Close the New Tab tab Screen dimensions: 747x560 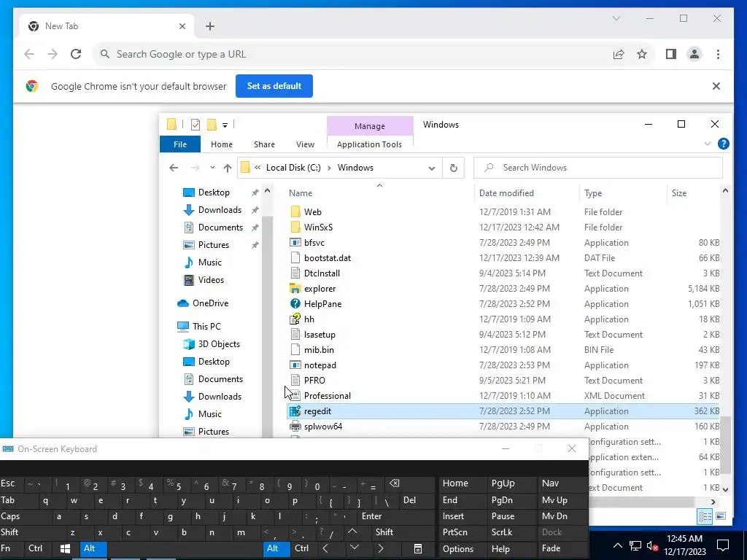(x=182, y=26)
